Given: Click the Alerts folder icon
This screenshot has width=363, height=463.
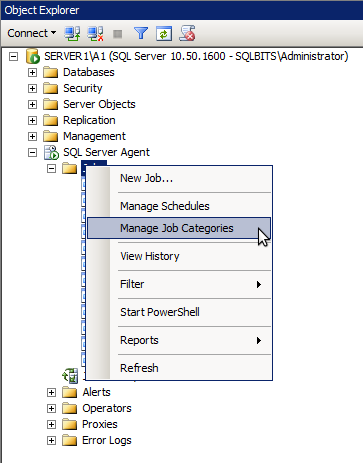Looking at the screenshot, I should [x=70, y=392].
